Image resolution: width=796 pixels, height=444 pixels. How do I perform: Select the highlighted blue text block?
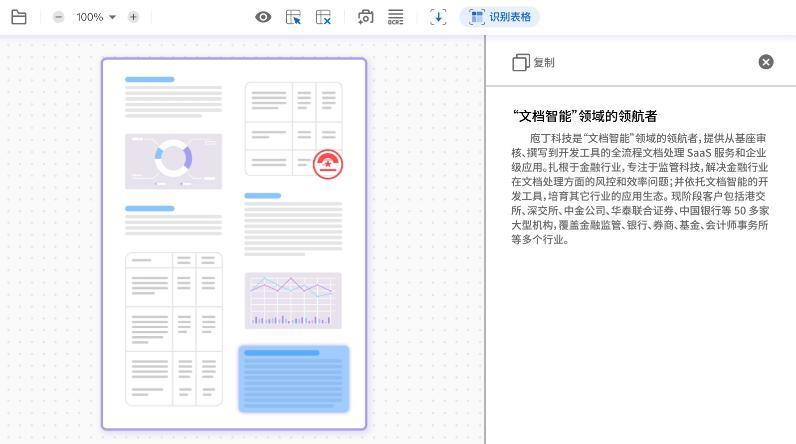click(x=294, y=379)
